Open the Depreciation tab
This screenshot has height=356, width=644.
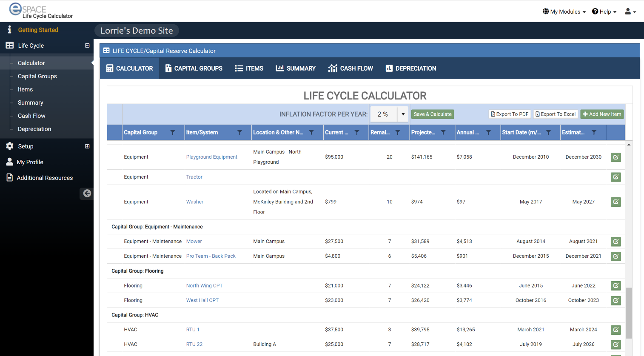click(x=410, y=68)
